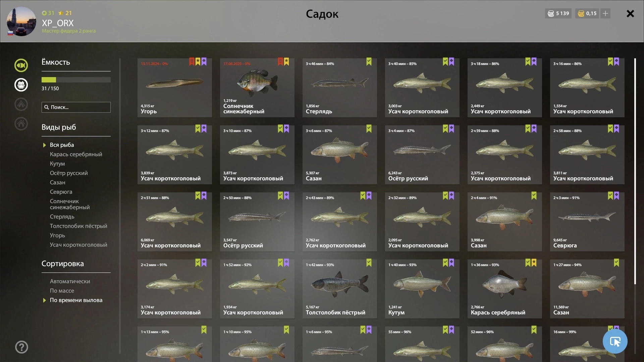644x362 pixels.
Task: Open the silver coins balance 5 139
Action: pos(558,13)
